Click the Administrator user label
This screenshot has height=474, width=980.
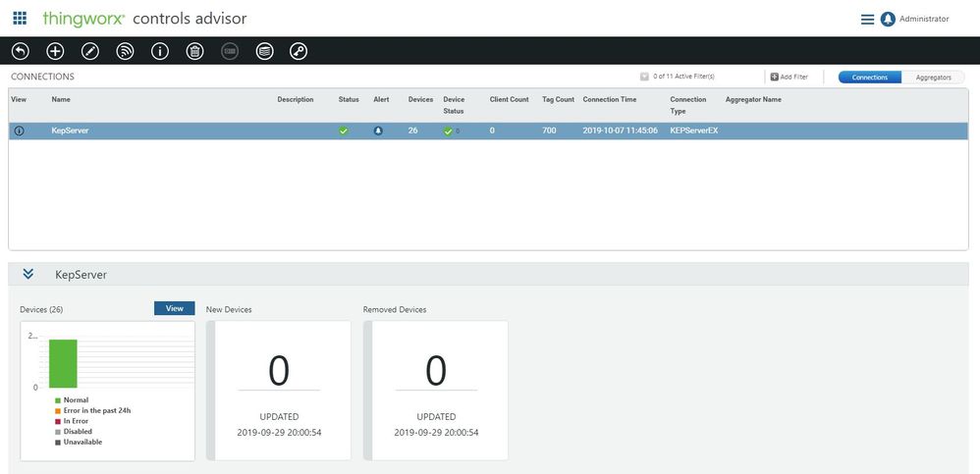[x=924, y=20]
